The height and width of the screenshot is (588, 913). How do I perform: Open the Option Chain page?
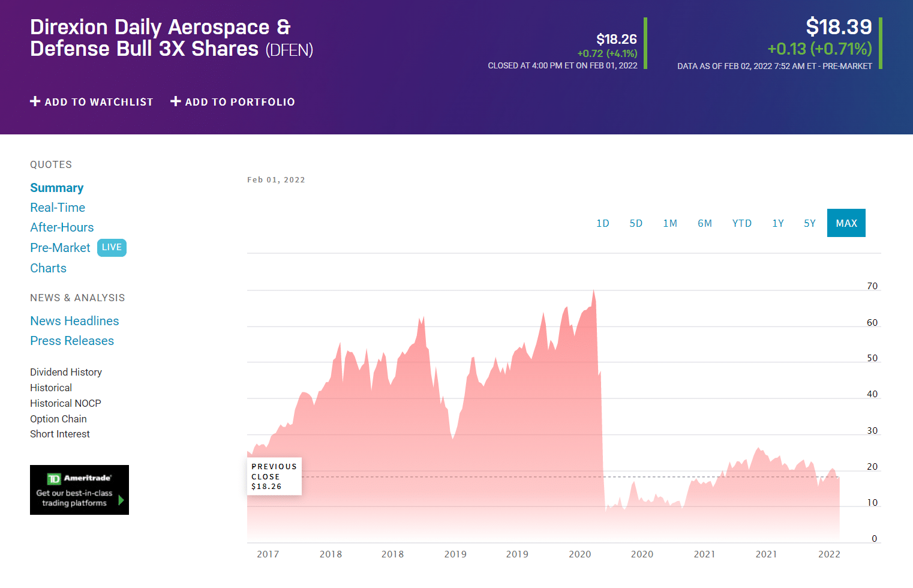(58, 419)
